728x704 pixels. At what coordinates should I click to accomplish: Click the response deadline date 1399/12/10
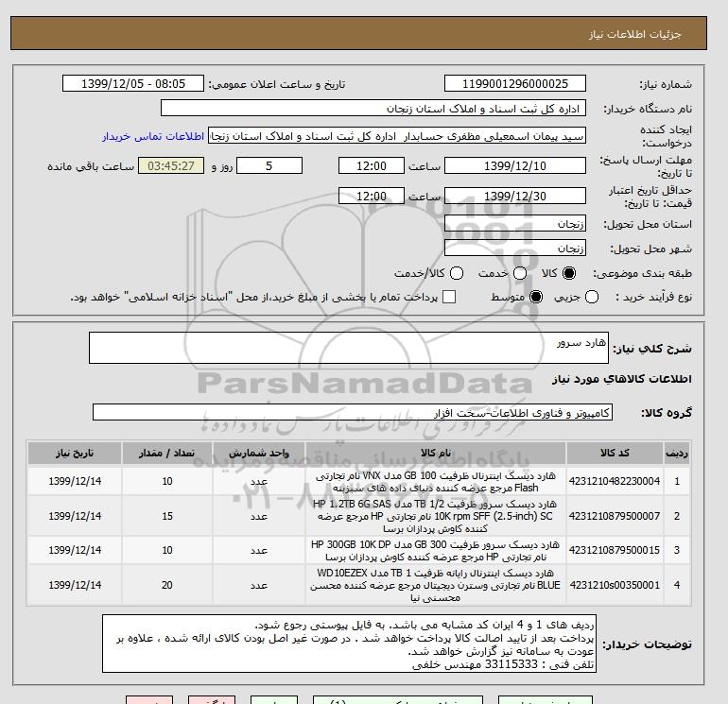click(515, 165)
